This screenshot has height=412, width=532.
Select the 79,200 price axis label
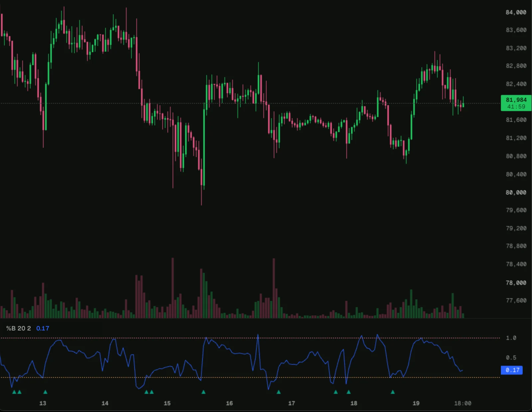click(516, 228)
